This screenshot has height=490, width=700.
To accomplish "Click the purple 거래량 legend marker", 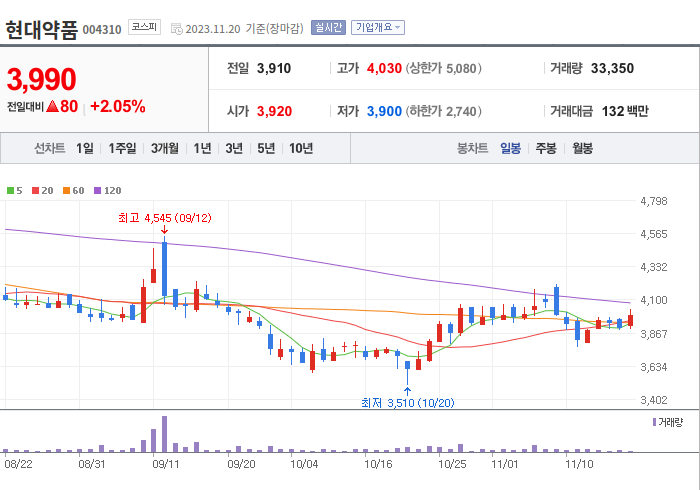I will click(654, 422).
